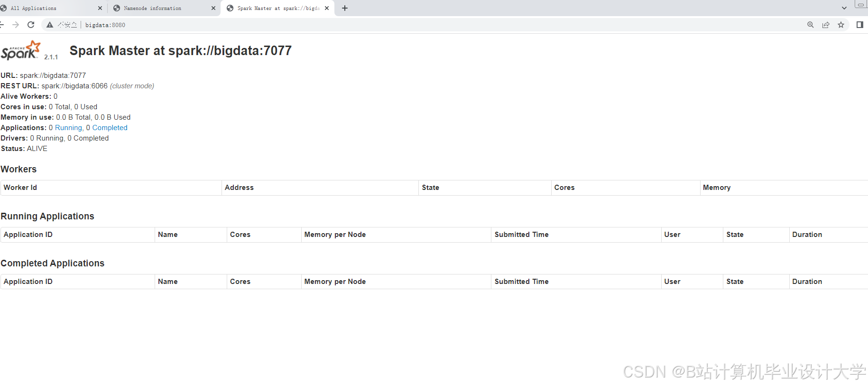The image size is (868, 387).
Task: Click the Running Applications section heading
Action: click(47, 217)
